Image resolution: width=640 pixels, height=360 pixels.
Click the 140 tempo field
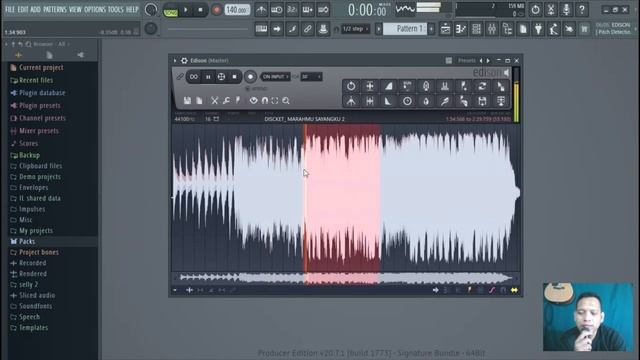(237, 9)
